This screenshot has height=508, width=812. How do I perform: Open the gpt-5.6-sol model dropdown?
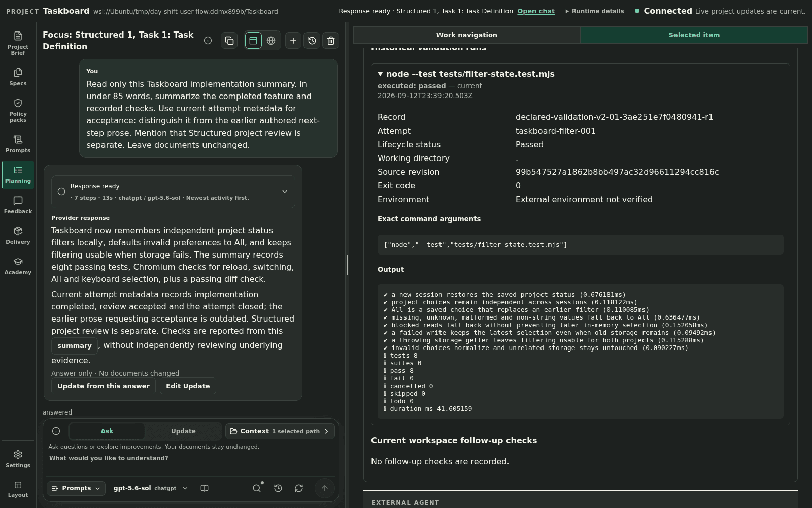pyautogui.click(x=151, y=488)
